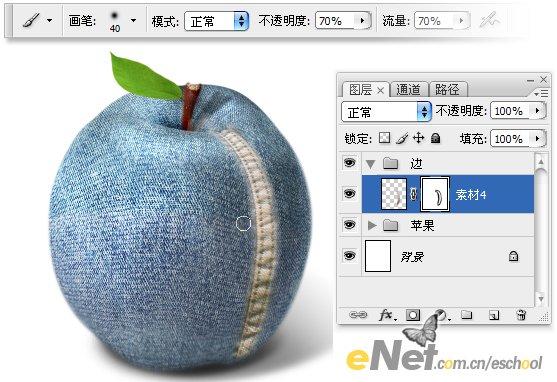Open the layer blend mode dropdown
The height and width of the screenshot is (382, 557).
(x=386, y=112)
